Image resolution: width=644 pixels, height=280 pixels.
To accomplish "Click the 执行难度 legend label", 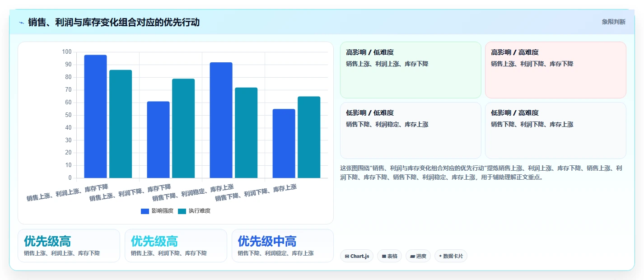I will [x=199, y=211].
